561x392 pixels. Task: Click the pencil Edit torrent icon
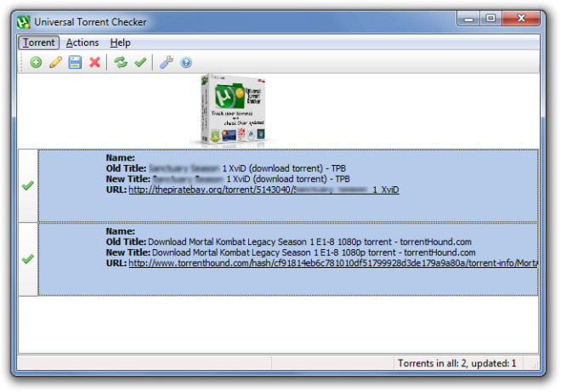point(55,62)
